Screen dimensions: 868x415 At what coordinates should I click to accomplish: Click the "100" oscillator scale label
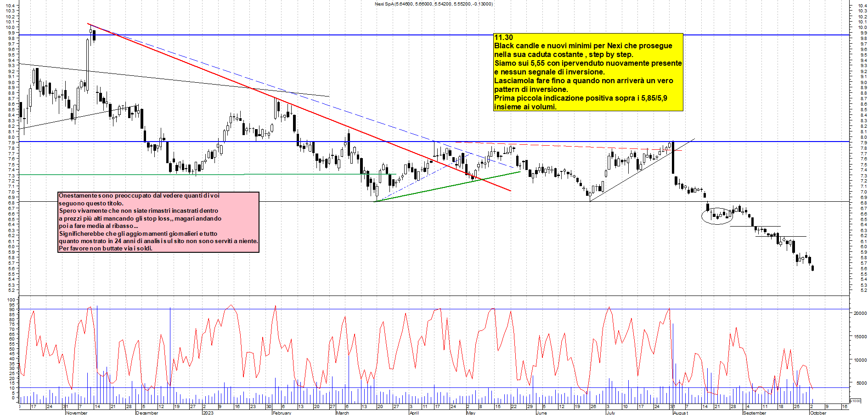[12, 299]
